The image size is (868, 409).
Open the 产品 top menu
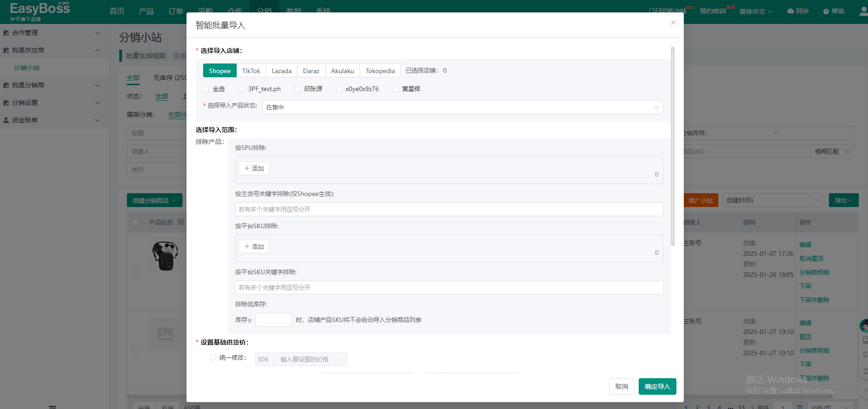(146, 11)
